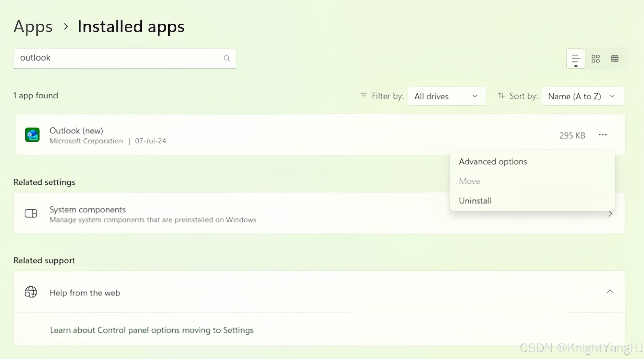Click the Help from the web globe icon
644x359 pixels.
[x=31, y=292]
